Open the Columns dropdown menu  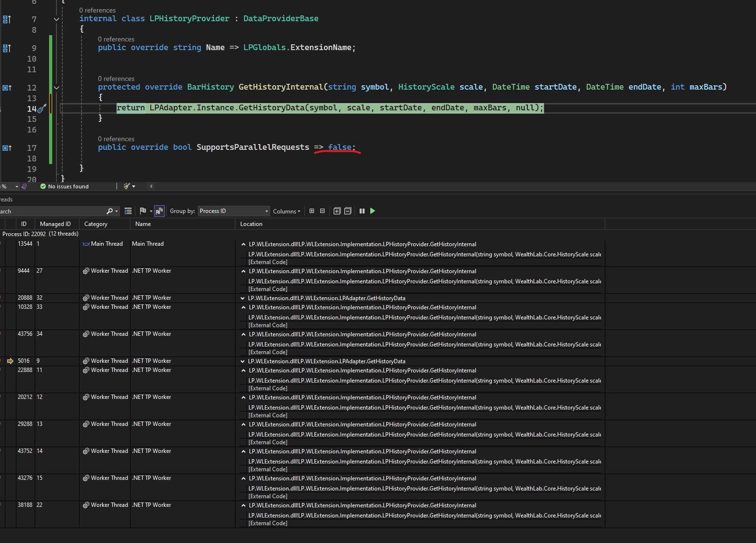coord(287,212)
